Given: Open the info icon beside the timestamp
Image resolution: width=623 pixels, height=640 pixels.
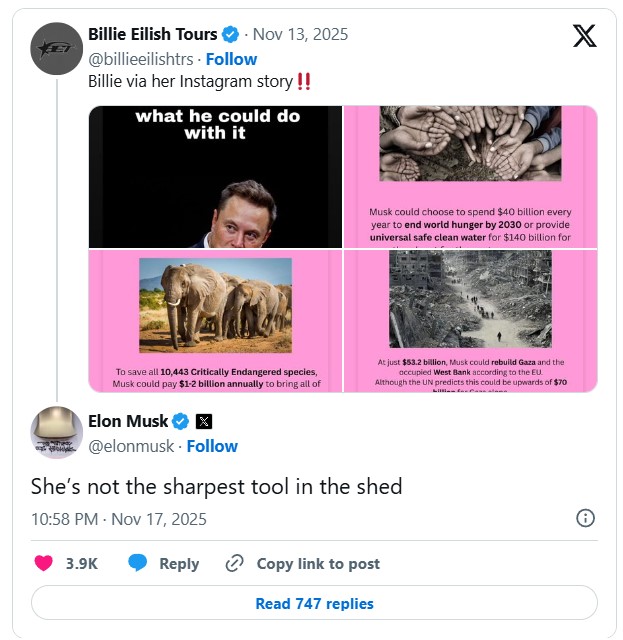Looking at the screenshot, I should pyautogui.click(x=586, y=518).
